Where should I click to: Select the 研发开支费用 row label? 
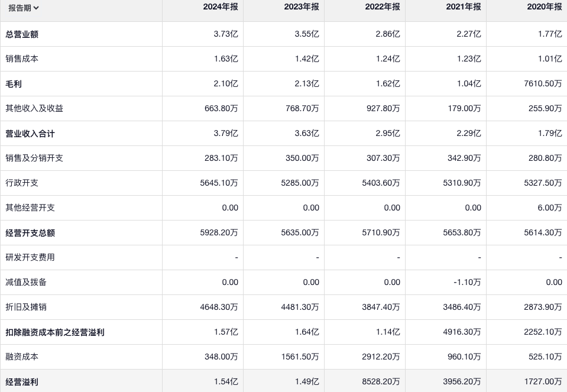coord(30,258)
